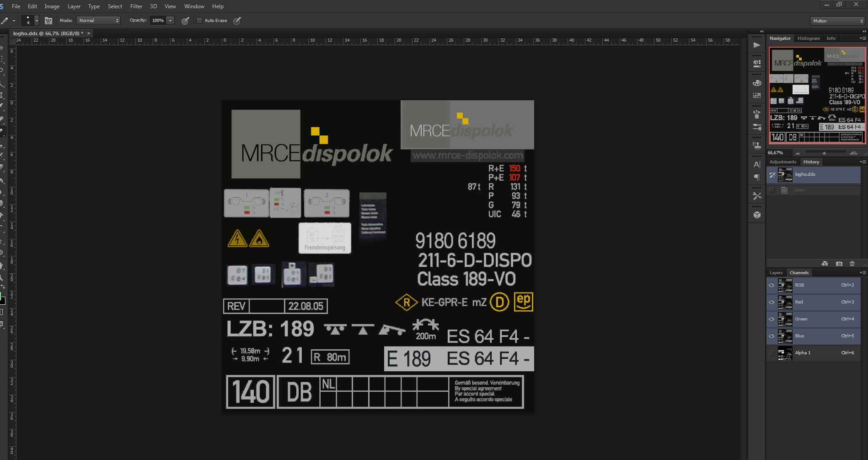Zoom in using Navigator large mountains icon
868x460 pixels.
tap(853, 153)
